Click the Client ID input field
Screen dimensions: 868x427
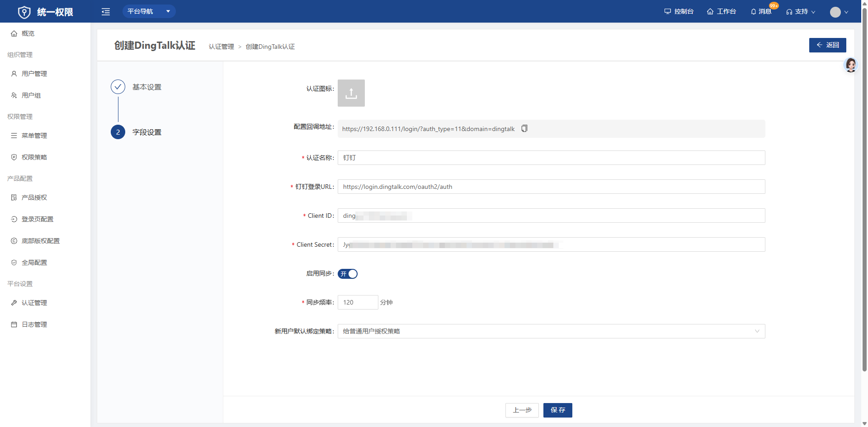(x=551, y=216)
